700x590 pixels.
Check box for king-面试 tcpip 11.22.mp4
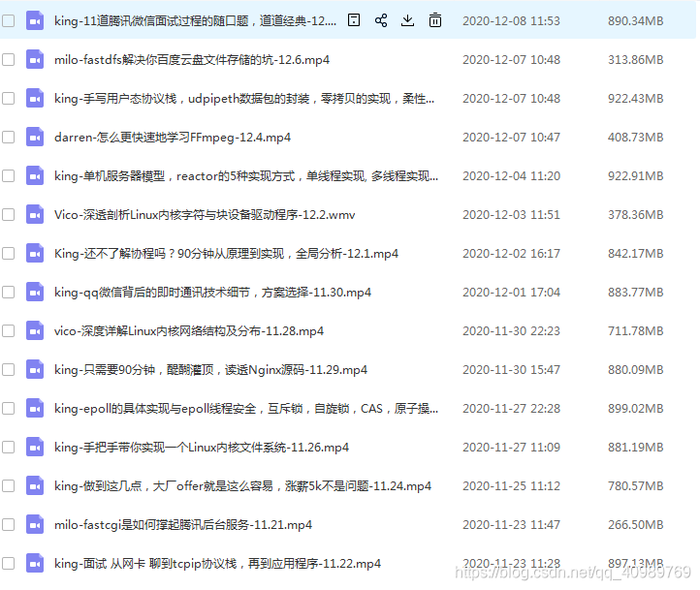tap(8, 563)
